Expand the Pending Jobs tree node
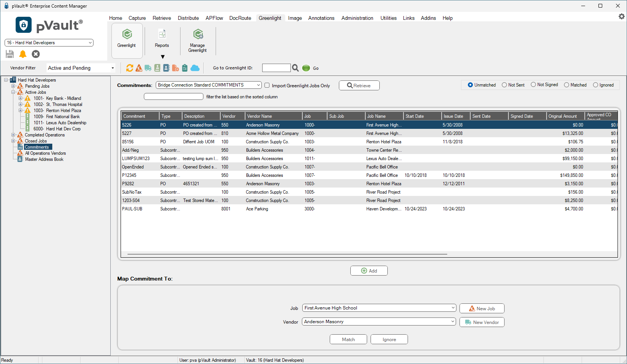Screen dimensions: 627x364 [x=13, y=86]
